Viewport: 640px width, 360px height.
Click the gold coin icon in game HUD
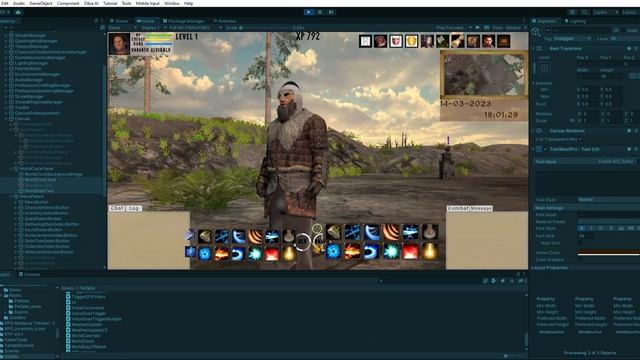click(x=411, y=41)
